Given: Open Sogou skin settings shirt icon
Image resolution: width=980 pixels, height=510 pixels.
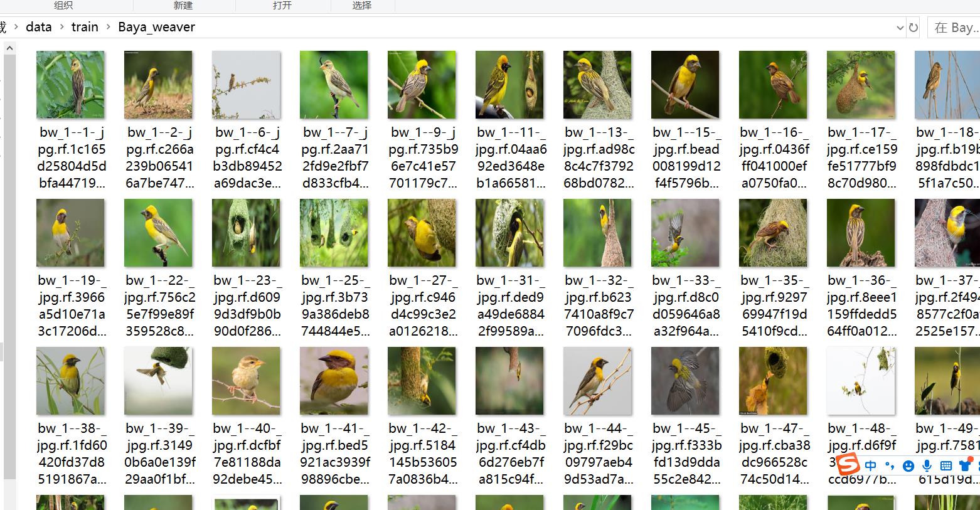Looking at the screenshot, I should pos(965,465).
